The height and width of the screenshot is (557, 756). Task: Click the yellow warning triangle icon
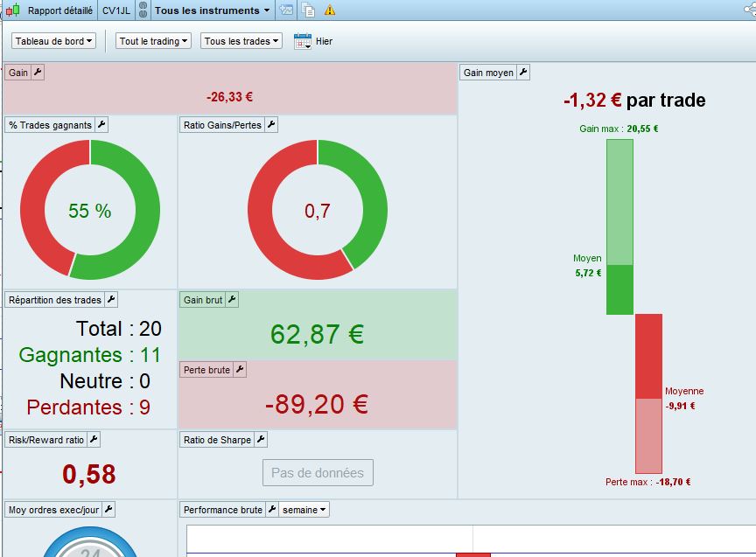(330, 10)
